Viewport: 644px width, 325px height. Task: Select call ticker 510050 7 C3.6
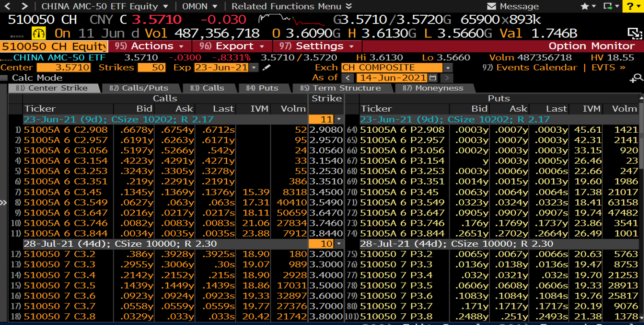tap(59, 295)
